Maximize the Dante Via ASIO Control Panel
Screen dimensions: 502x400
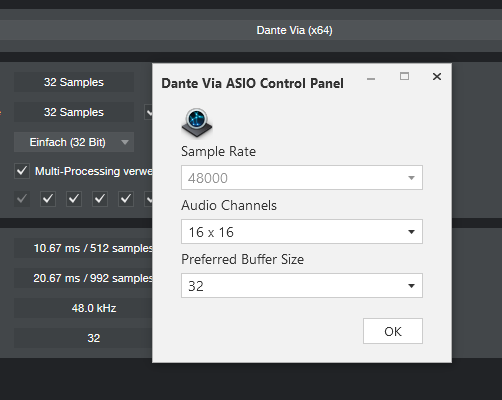click(404, 76)
